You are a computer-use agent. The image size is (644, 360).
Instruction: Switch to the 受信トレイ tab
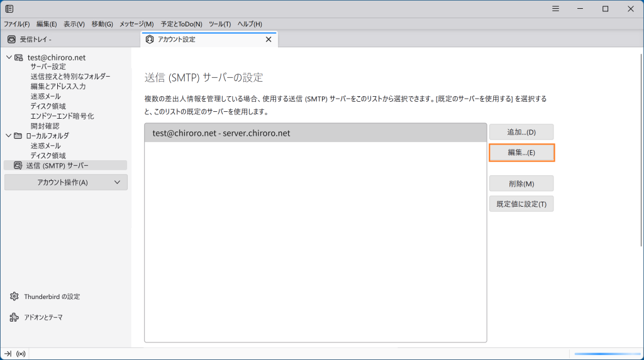click(x=70, y=40)
